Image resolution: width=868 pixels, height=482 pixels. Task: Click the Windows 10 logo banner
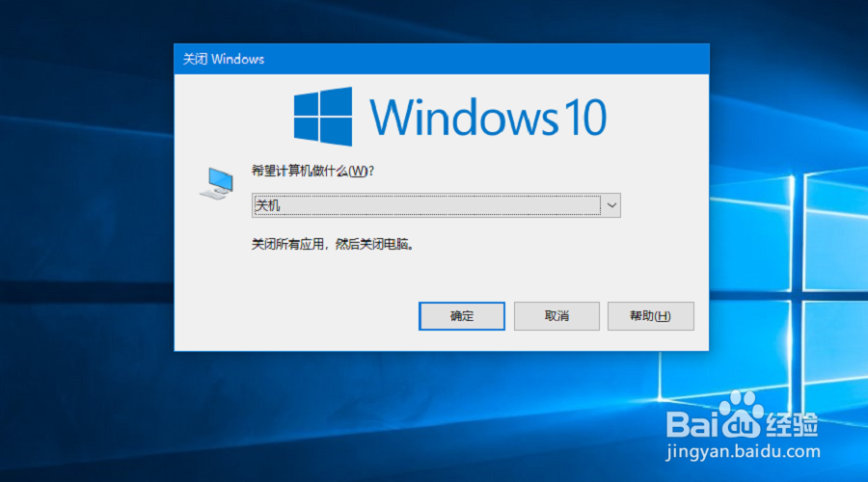tap(450, 117)
